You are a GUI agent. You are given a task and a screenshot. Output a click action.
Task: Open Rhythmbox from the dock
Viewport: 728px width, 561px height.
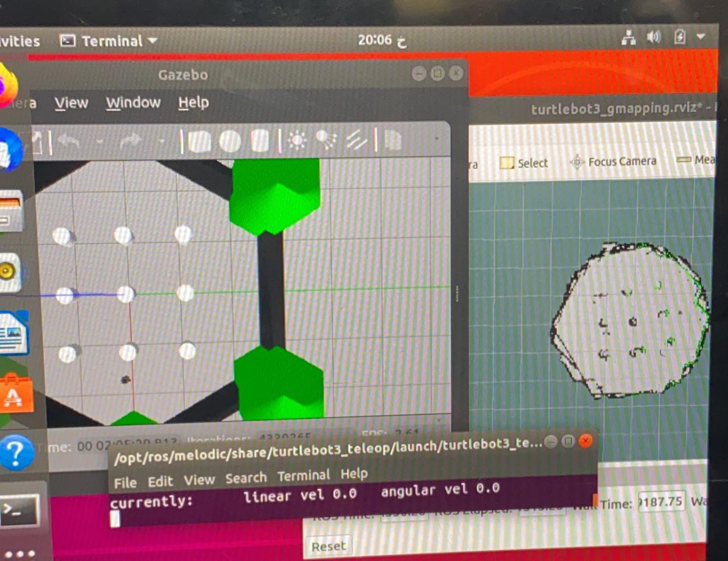pos(10,272)
